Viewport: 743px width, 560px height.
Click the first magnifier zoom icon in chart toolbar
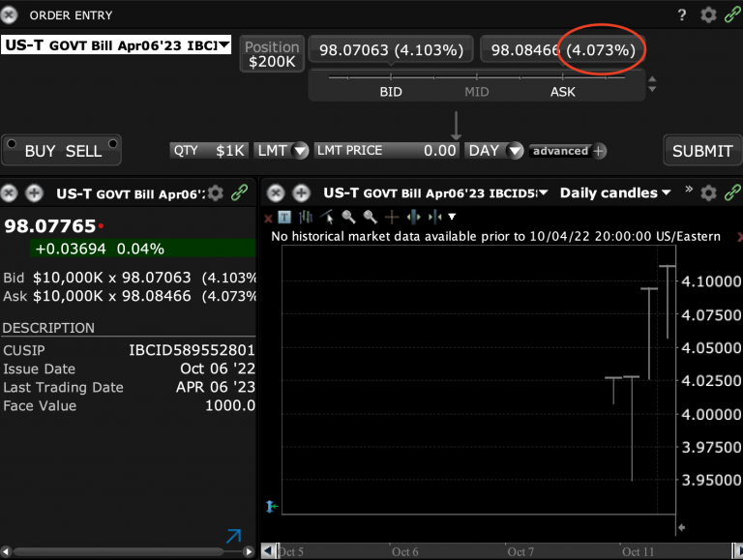pos(348,217)
